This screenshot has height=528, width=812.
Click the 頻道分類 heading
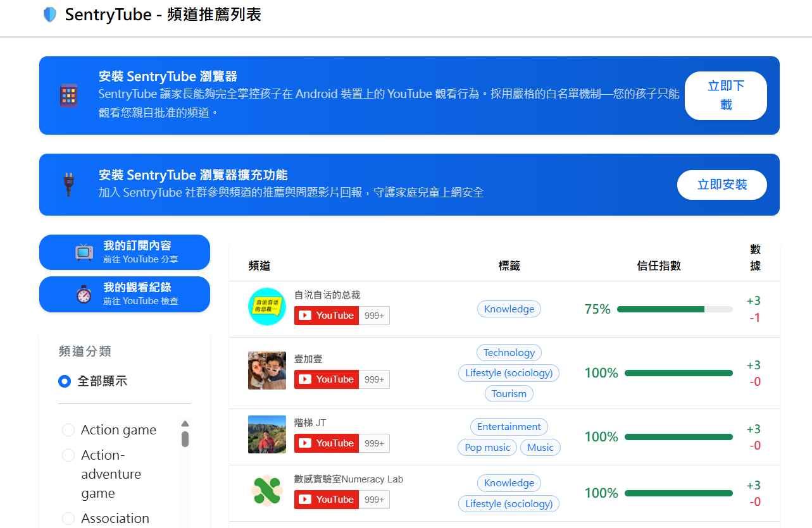pos(85,352)
